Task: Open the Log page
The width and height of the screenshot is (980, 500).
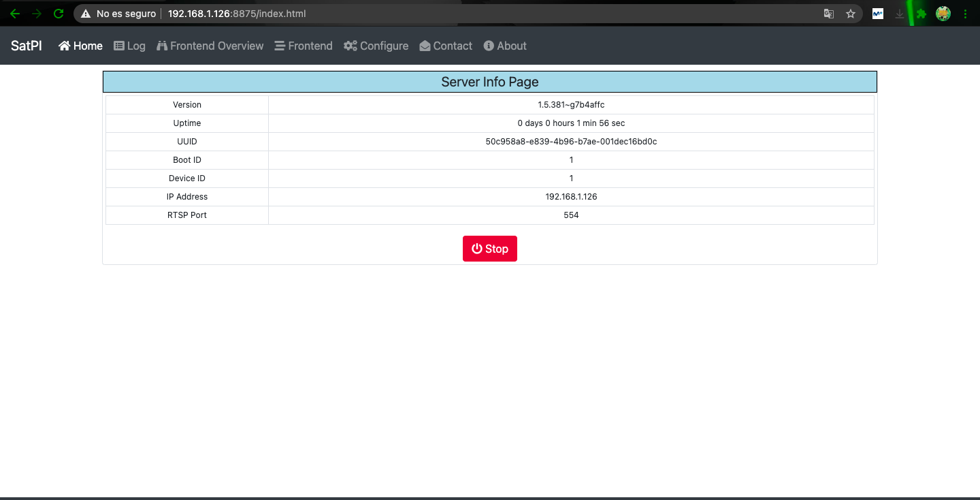Action: (129, 46)
